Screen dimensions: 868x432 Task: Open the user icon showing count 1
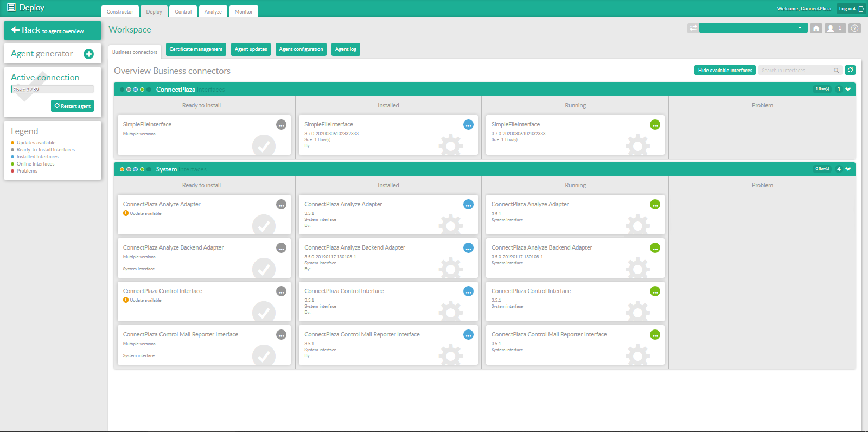click(835, 28)
